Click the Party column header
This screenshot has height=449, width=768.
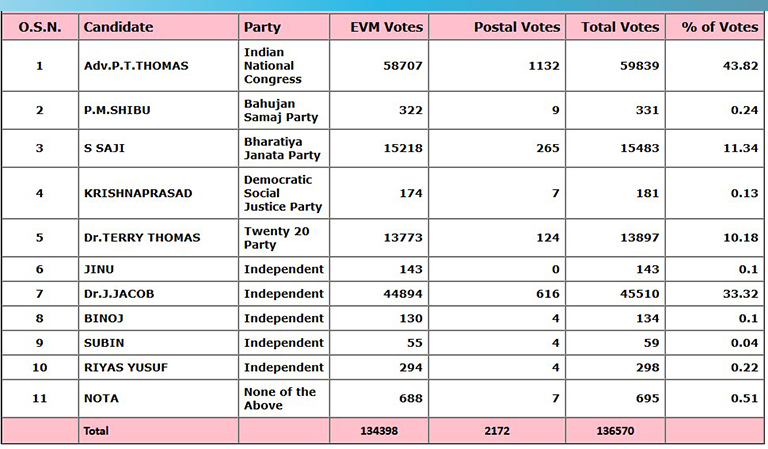[x=262, y=27]
